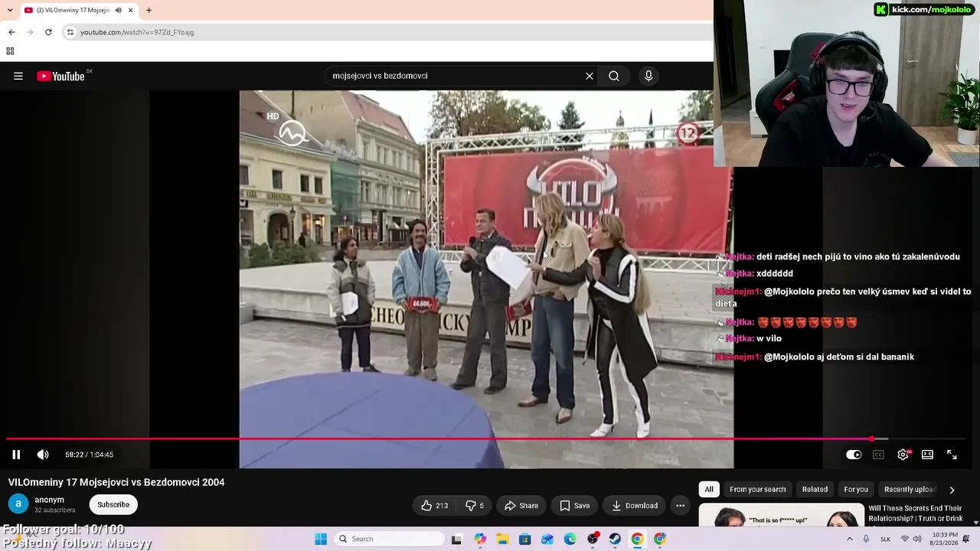Save the video to a playlist
The image size is (980, 551).
[x=574, y=505]
